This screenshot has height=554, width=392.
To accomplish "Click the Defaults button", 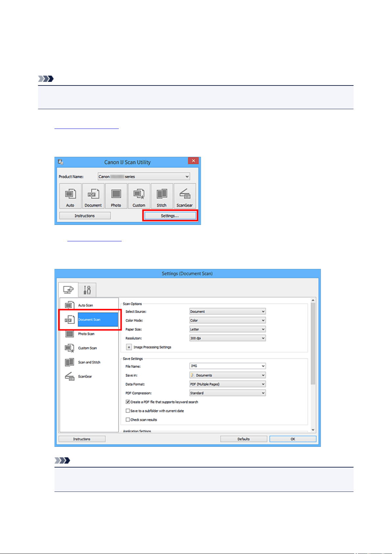I will 244,439.
